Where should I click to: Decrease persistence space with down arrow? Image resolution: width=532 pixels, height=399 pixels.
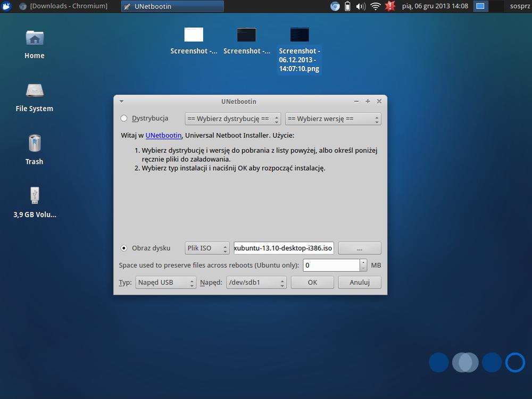pyautogui.click(x=363, y=268)
